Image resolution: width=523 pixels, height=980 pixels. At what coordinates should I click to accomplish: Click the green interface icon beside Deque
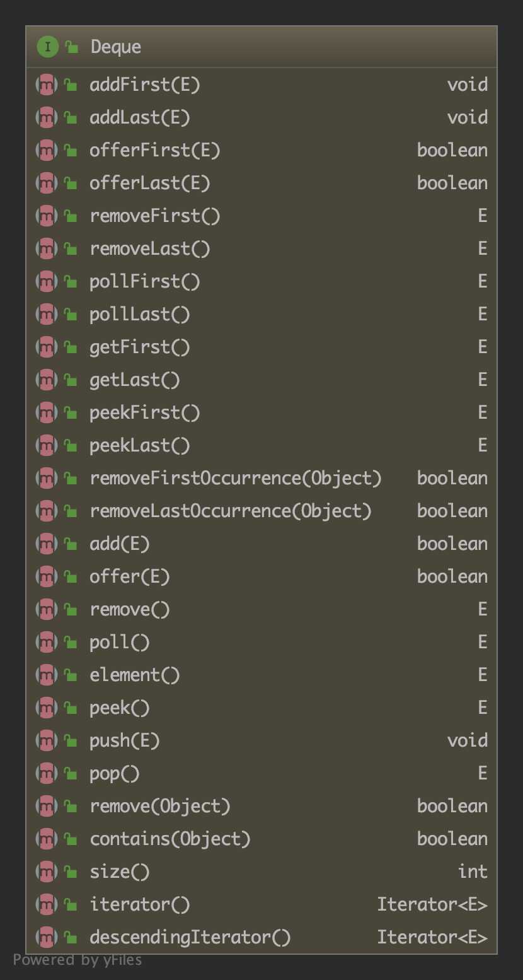pyautogui.click(x=47, y=47)
